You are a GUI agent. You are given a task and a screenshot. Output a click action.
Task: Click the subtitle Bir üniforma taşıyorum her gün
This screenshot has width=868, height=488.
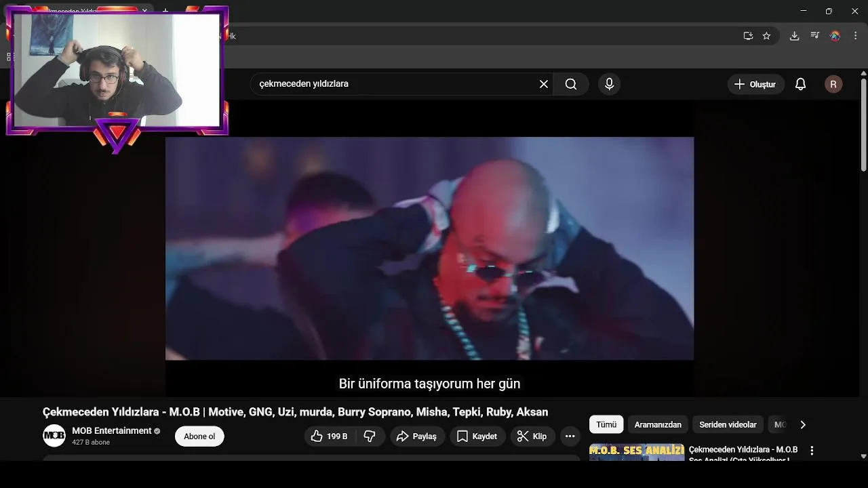click(429, 384)
